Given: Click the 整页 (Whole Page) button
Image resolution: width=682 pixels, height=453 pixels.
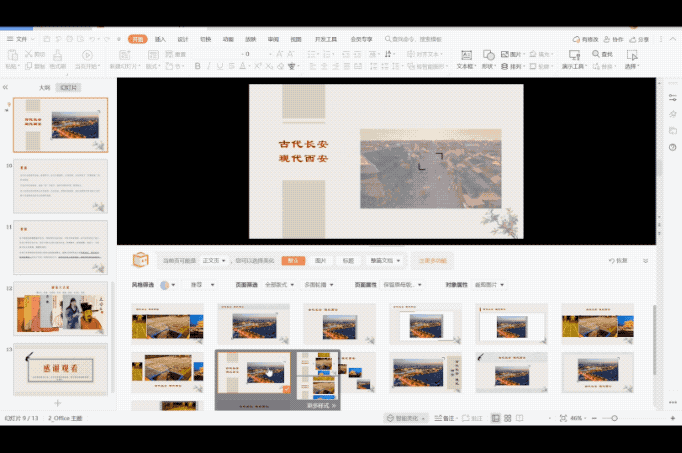Looking at the screenshot, I should tap(293, 260).
